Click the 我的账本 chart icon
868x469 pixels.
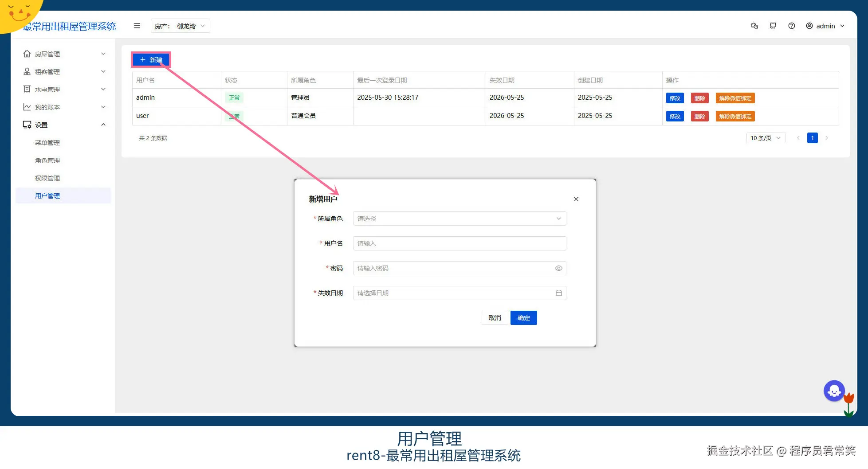click(27, 107)
